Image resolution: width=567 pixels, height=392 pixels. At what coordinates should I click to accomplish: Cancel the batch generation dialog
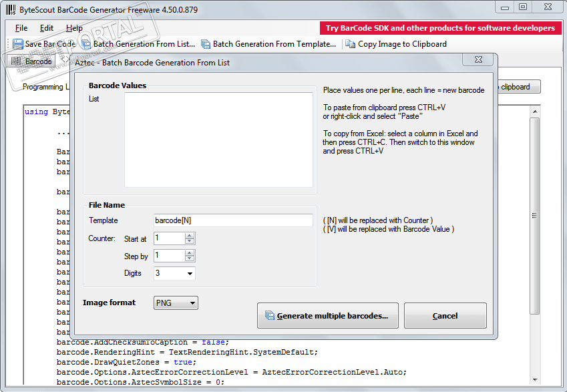pyautogui.click(x=445, y=316)
